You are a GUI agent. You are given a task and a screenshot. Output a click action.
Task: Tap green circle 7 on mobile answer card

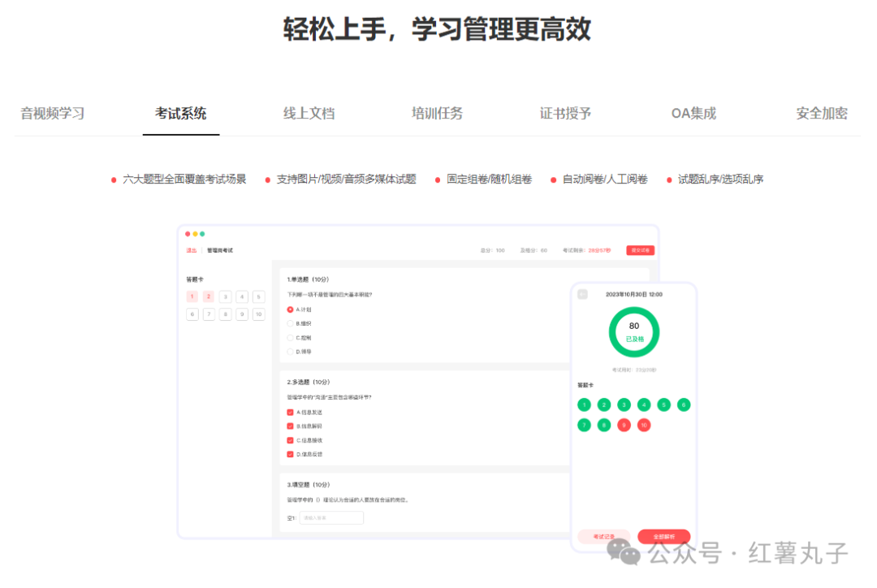[584, 426]
